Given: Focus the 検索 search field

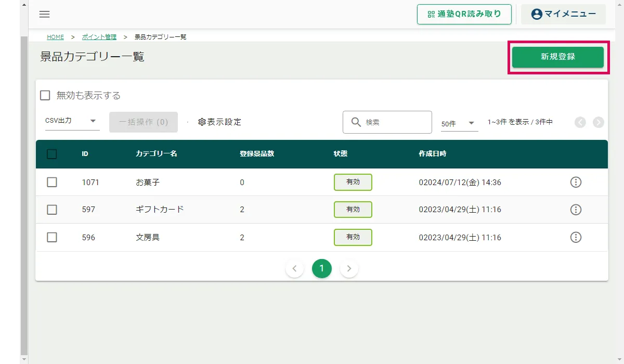Looking at the screenshot, I should point(395,122).
